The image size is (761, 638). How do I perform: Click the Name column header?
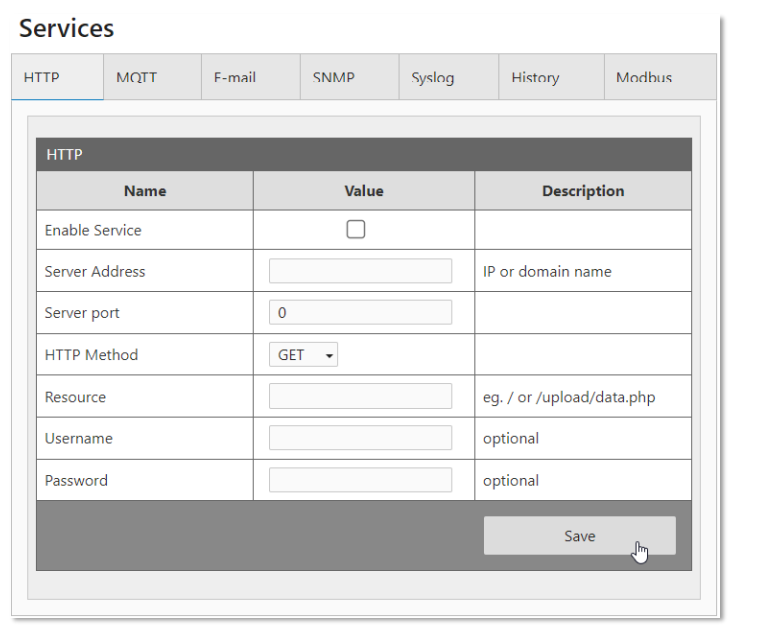pyautogui.click(x=145, y=191)
